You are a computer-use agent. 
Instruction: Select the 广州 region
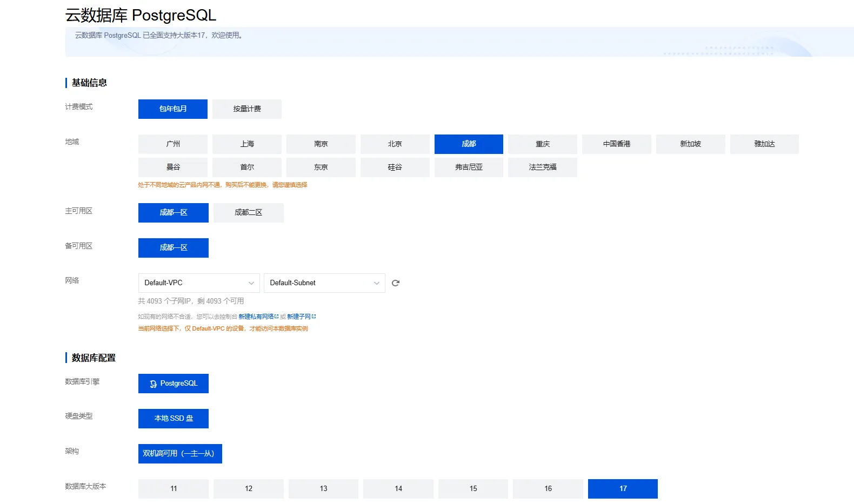tap(173, 144)
